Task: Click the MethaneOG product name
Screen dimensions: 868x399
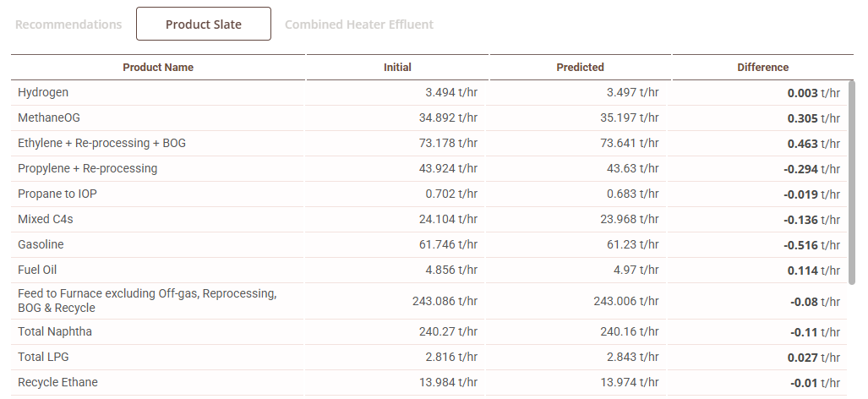Action: 49,118
